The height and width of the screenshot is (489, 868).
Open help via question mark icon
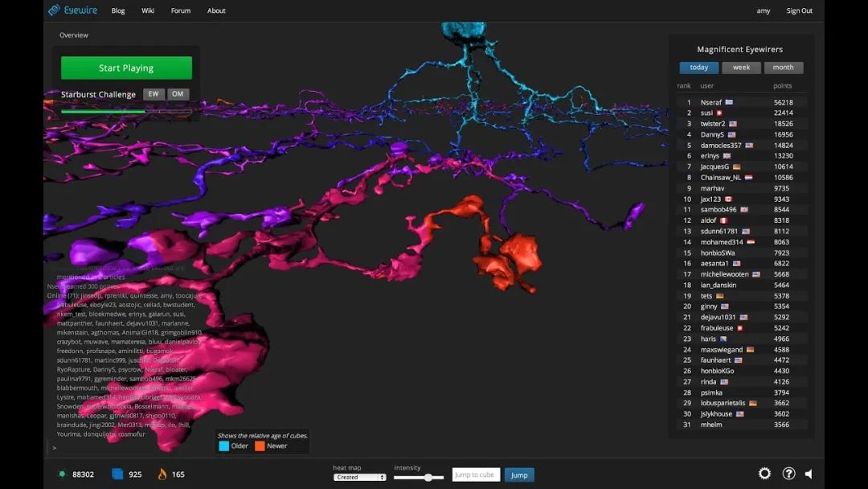tap(789, 474)
